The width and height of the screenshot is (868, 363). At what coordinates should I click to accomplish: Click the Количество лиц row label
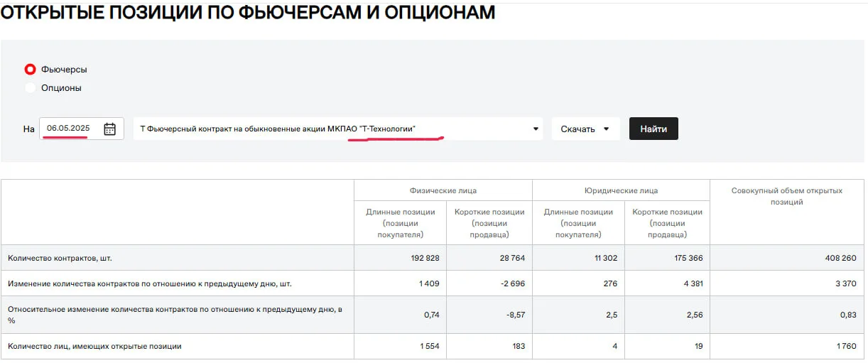94,347
